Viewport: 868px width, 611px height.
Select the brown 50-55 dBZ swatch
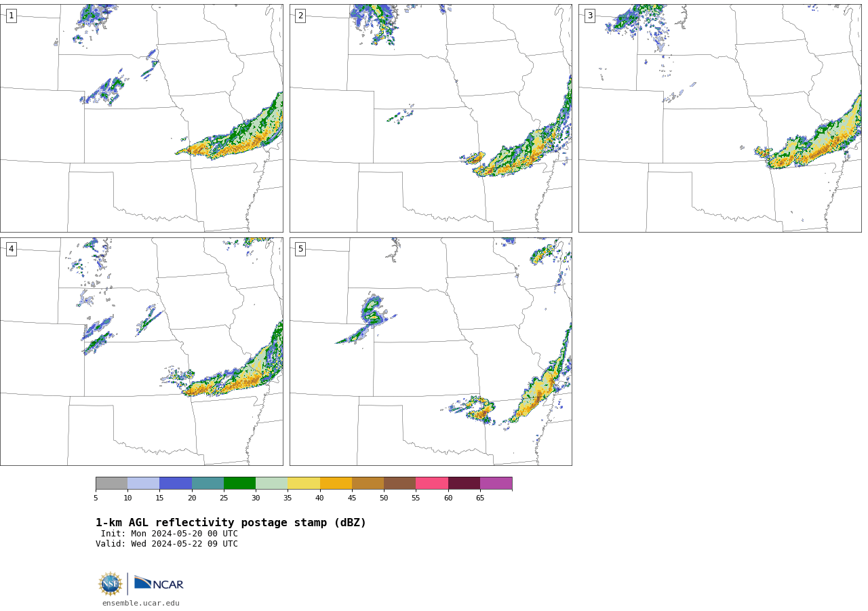coord(399,483)
